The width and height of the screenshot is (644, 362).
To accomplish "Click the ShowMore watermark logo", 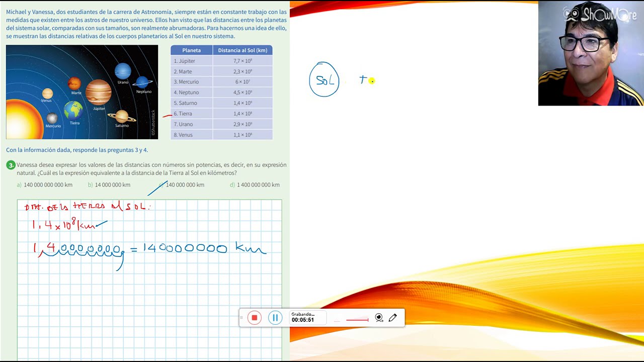I will click(x=600, y=14).
